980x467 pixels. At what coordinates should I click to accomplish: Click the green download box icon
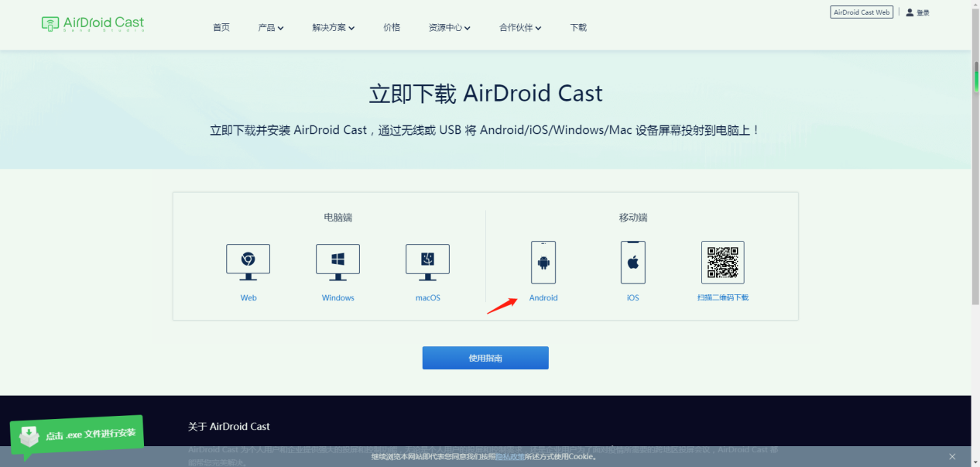point(29,436)
